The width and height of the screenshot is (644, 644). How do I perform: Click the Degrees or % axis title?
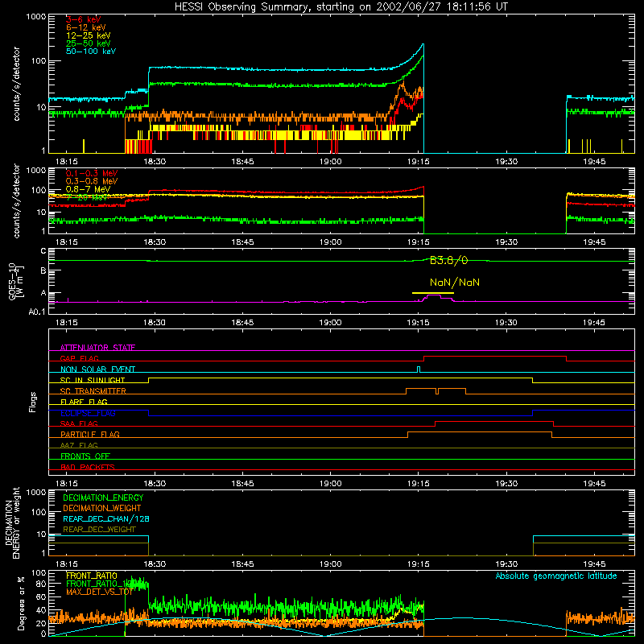click(21, 603)
